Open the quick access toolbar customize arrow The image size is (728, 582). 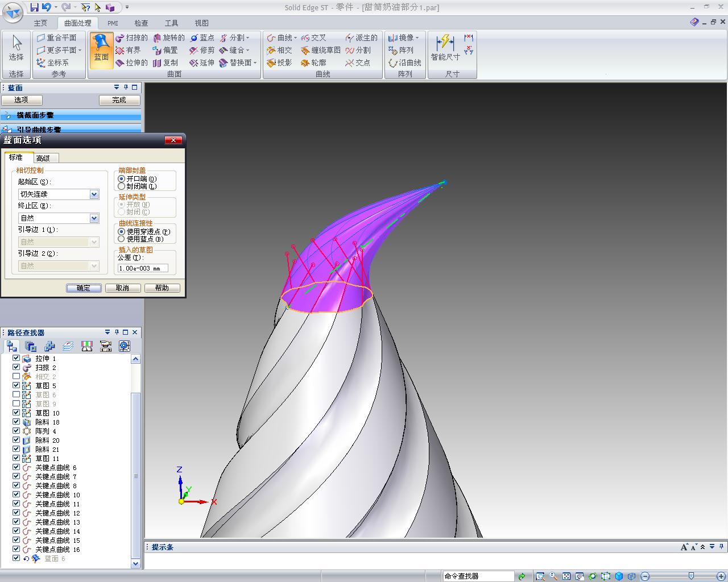point(127,7)
